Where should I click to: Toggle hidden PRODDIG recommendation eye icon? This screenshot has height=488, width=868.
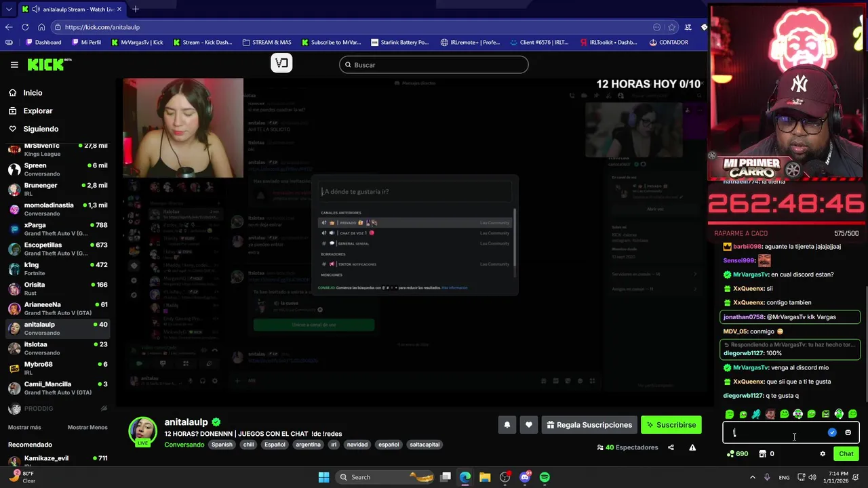click(104, 409)
